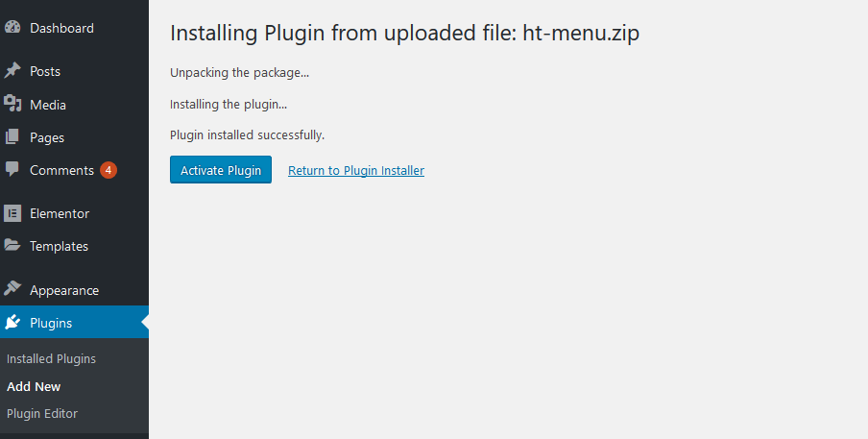This screenshot has width=868, height=439.
Task: Open the Plugin Editor
Action: 42,413
